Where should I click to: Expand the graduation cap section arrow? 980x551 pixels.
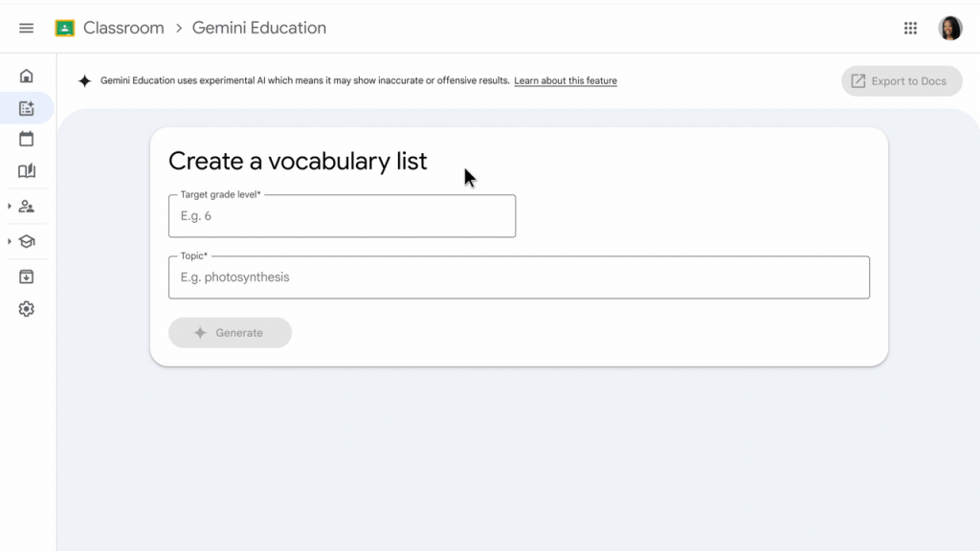[x=10, y=241]
